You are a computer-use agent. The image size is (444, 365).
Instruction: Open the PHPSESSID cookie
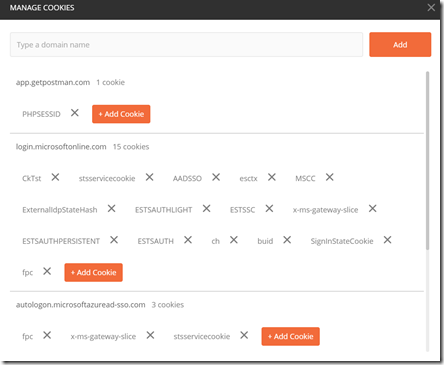41,114
